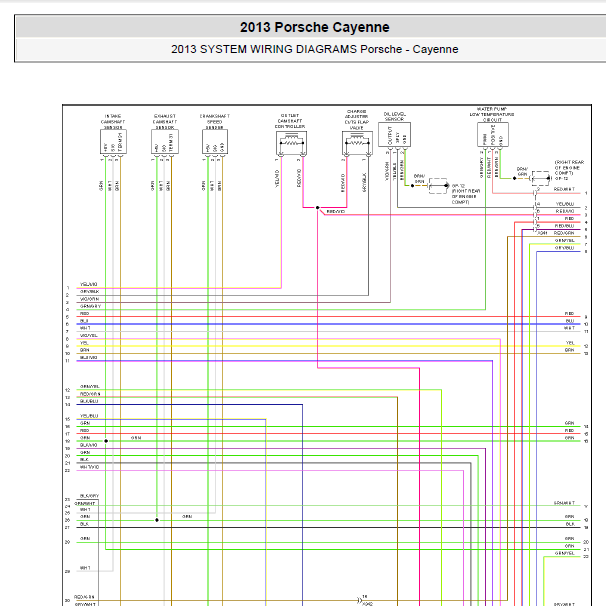This screenshot has width=606, height=606.
Task: Click the 'CHARGE ADJUSTER' flap valve label
Action: [x=357, y=119]
